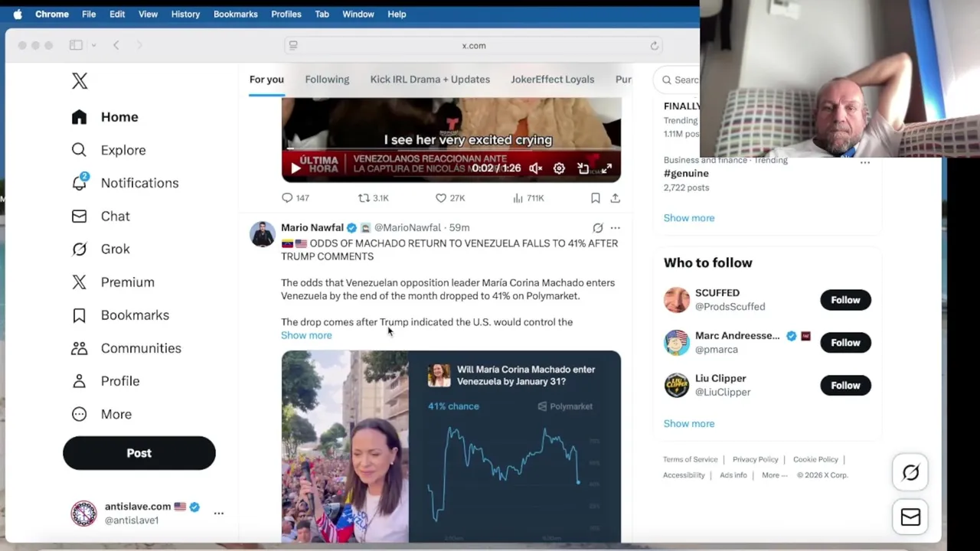Open Bookmarks in the sidebar
The image size is (980, 551).
point(120,315)
